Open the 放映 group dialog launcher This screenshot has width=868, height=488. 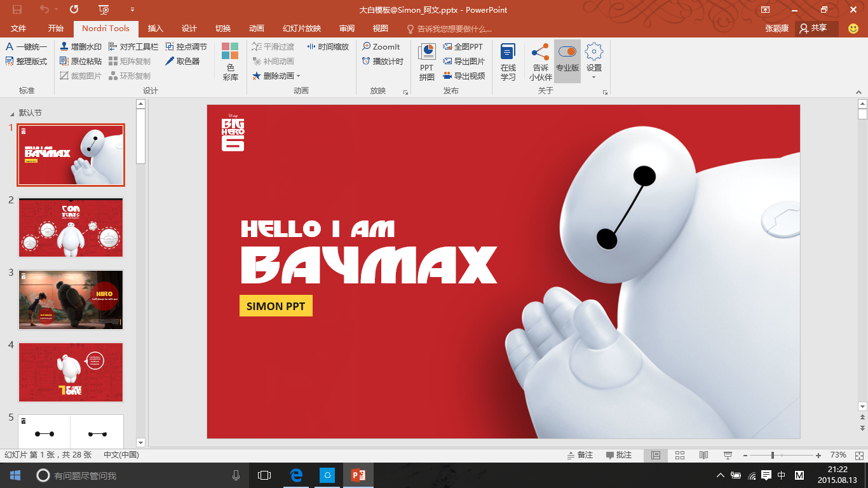click(x=406, y=92)
